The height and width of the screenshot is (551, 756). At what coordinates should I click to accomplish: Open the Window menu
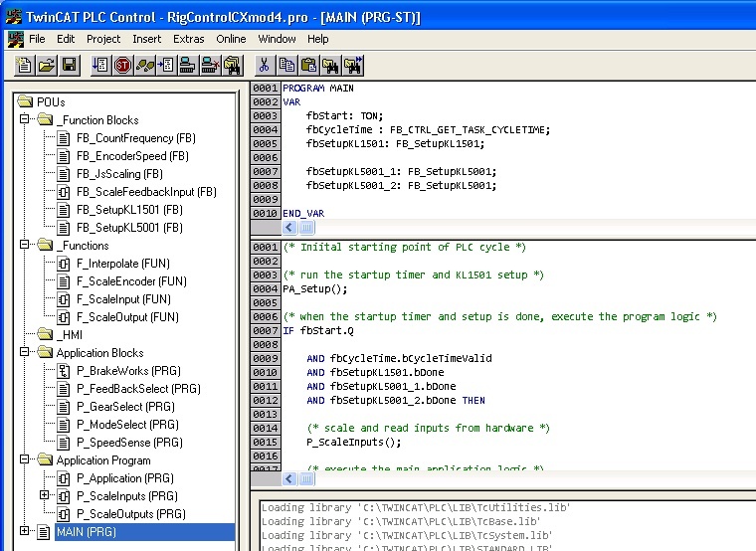(277, 39)
